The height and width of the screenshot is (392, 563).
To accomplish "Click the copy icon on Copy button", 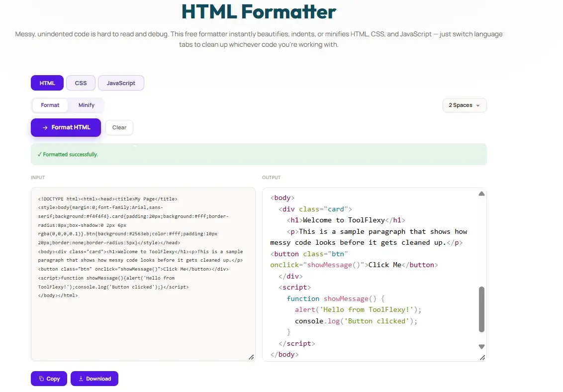I will point(41,379).
